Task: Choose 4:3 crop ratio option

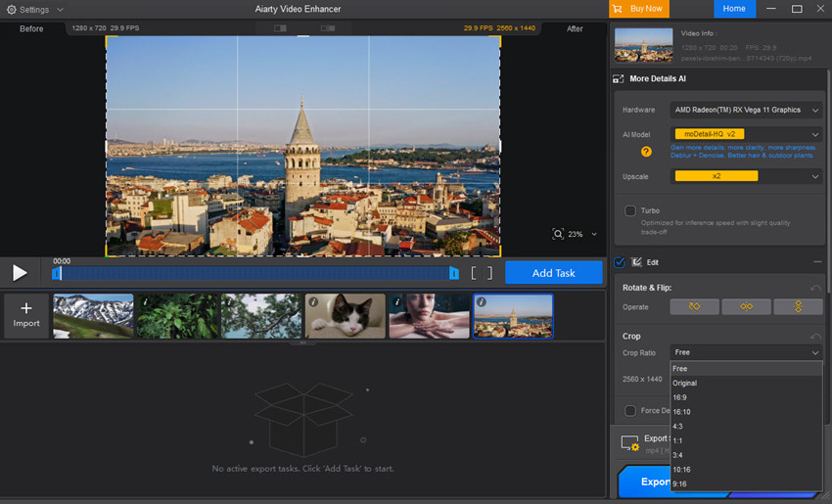Action: point(746,426)
